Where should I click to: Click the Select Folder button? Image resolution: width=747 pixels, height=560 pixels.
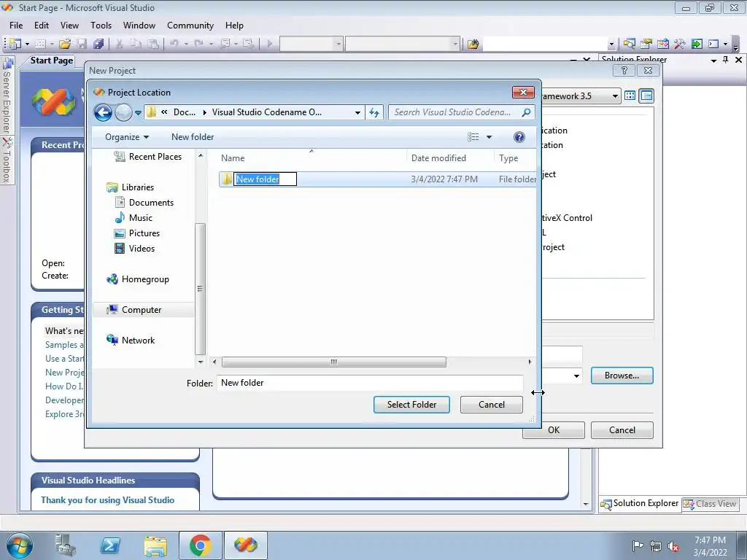tap(411, 405)
